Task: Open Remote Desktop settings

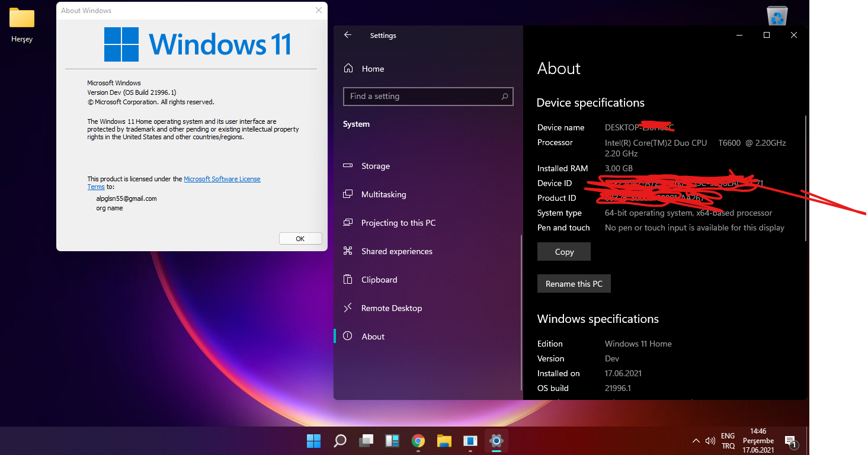Action: [x=427, y=308]
